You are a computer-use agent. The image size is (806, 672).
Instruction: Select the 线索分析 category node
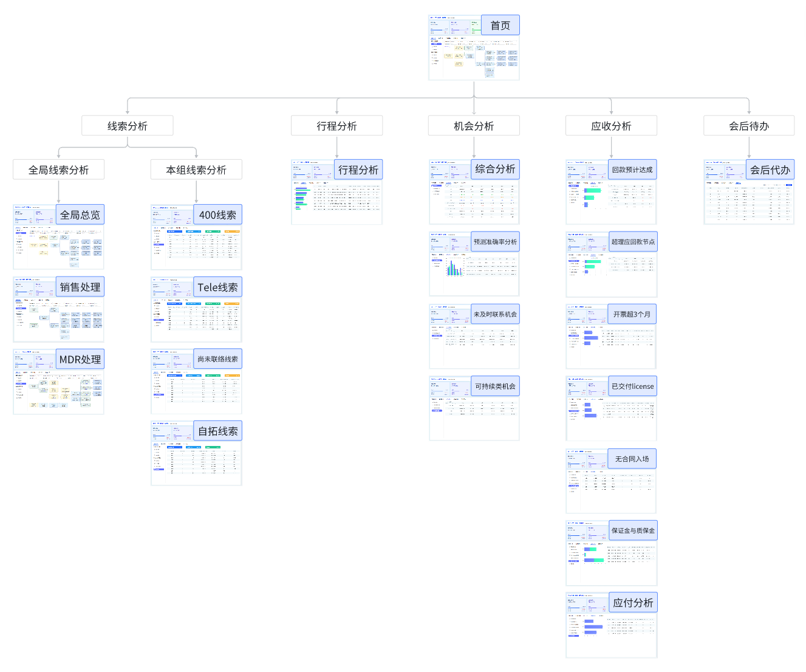pos(128,126)
